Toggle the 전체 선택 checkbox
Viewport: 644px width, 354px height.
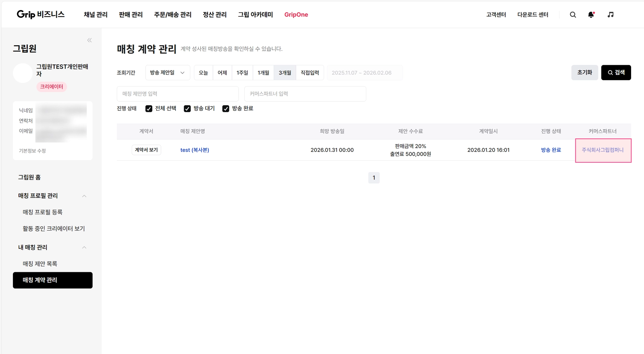click(x=149, y=109)
